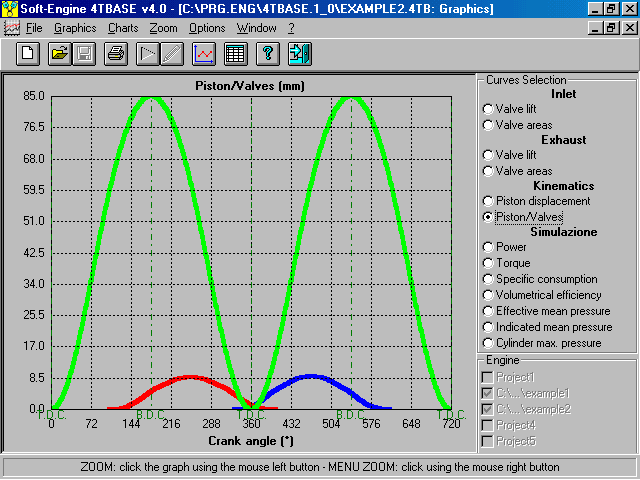
Task: Click the 'Piston/Valves (mm)' chart title
Action: coord(250,86)
